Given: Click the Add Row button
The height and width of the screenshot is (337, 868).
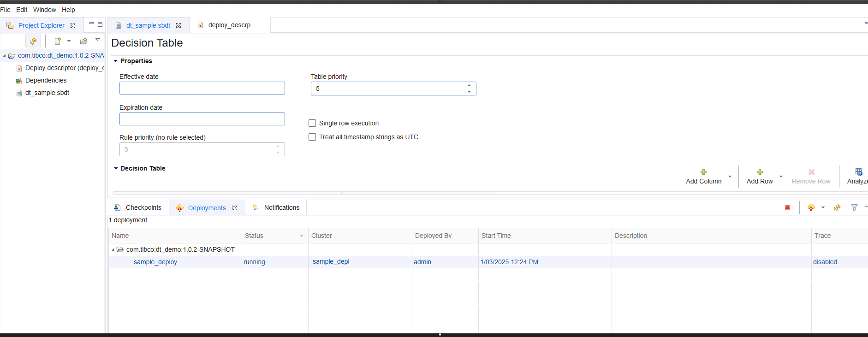Looking at the screenshot, I should 759,176.
